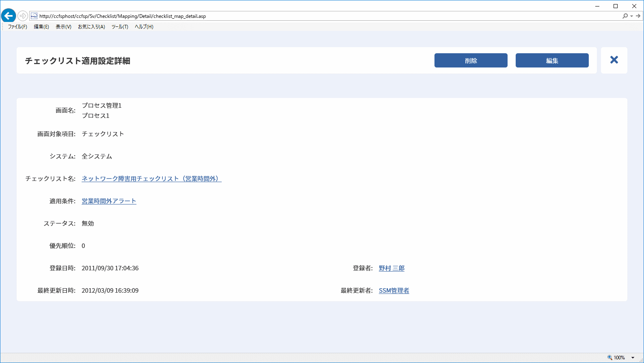Click the browser forward arrow icon

pyautogui.click(x=23, y=16)
